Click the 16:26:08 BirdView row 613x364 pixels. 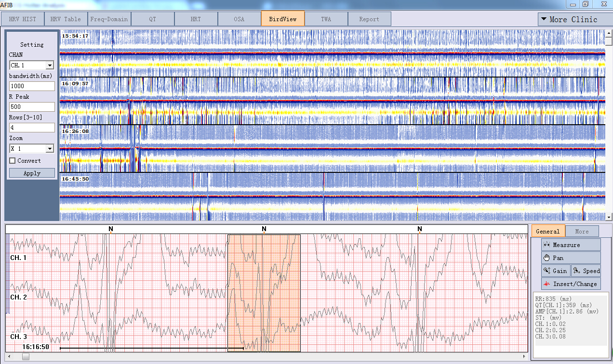coord(332,149)
